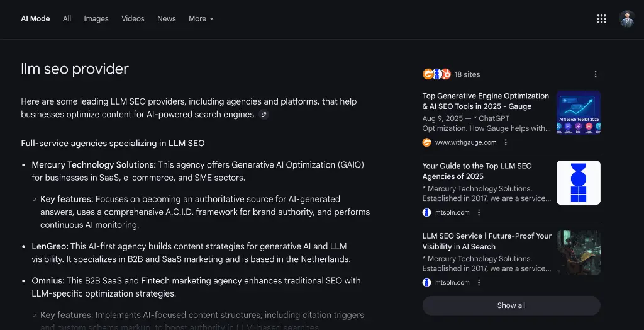Switch to the Images tab

(x=96, y=18)
